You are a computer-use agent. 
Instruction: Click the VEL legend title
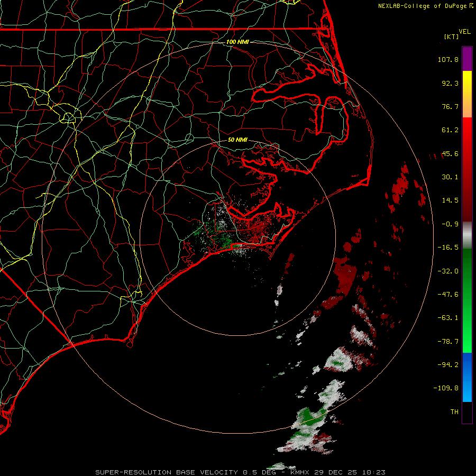click(x=464, y=32)
